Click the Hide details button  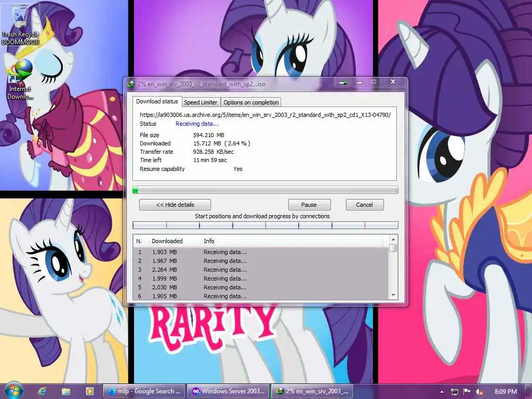pos(175,205)
